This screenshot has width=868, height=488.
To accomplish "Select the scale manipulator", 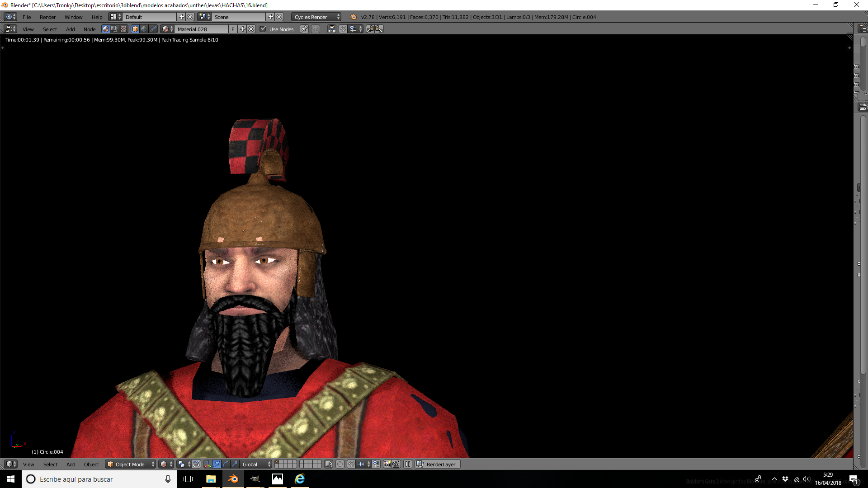I will pos(235,464).
